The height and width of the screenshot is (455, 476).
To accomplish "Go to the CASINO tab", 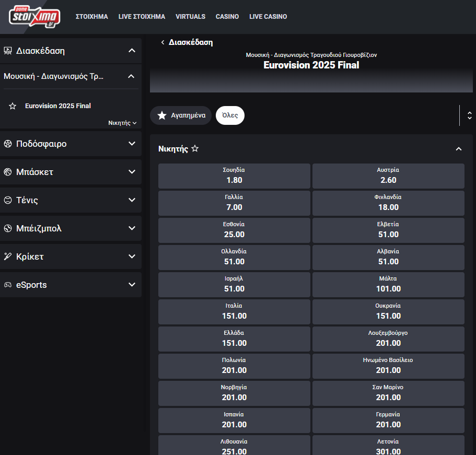I will tap(227, 17).
